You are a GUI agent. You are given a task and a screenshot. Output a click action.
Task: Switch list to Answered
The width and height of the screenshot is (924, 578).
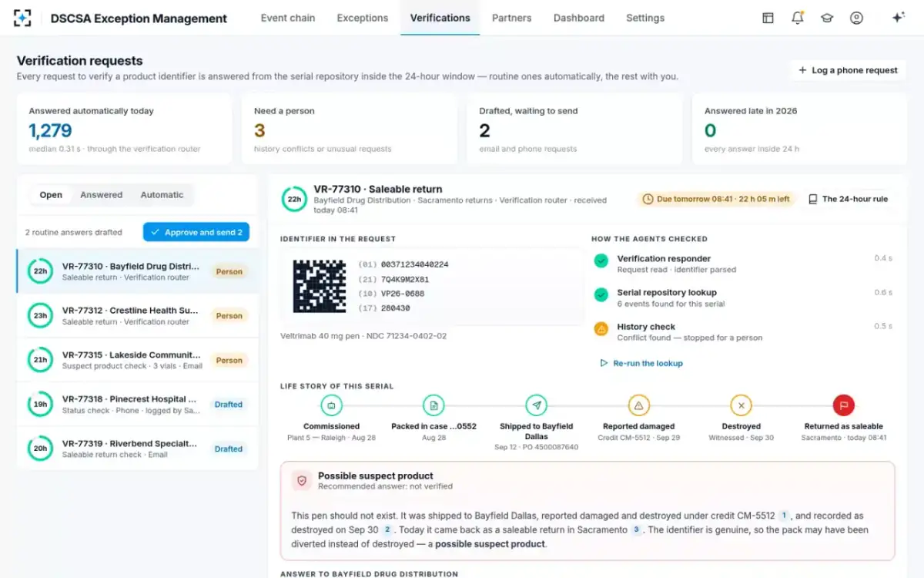tap(102, 195)
